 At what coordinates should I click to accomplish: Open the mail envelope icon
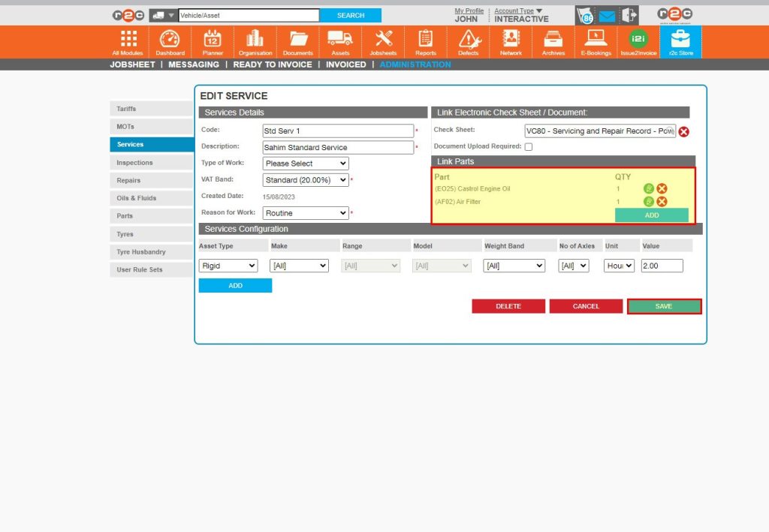pyautogui.click(x=607, y=17)
